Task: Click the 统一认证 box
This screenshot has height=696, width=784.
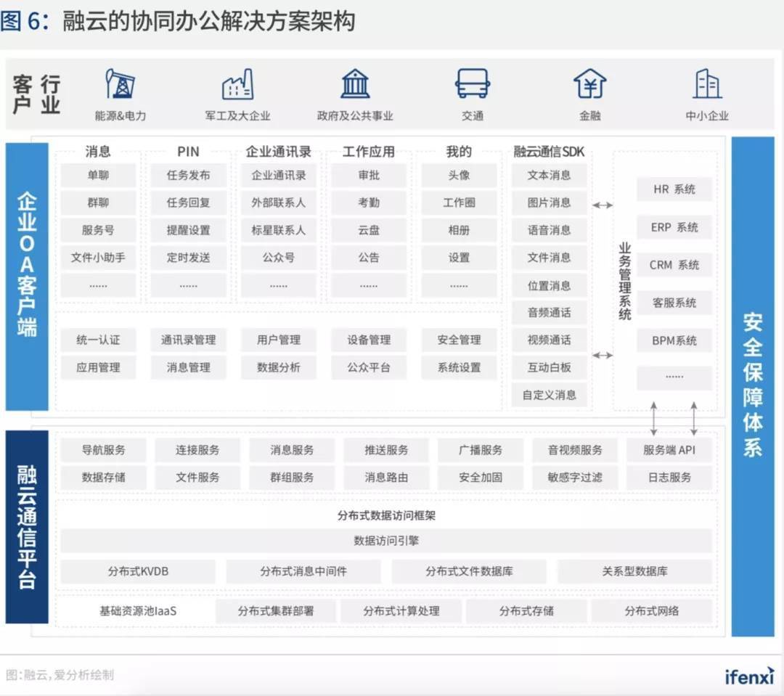Action: [98, 340]
